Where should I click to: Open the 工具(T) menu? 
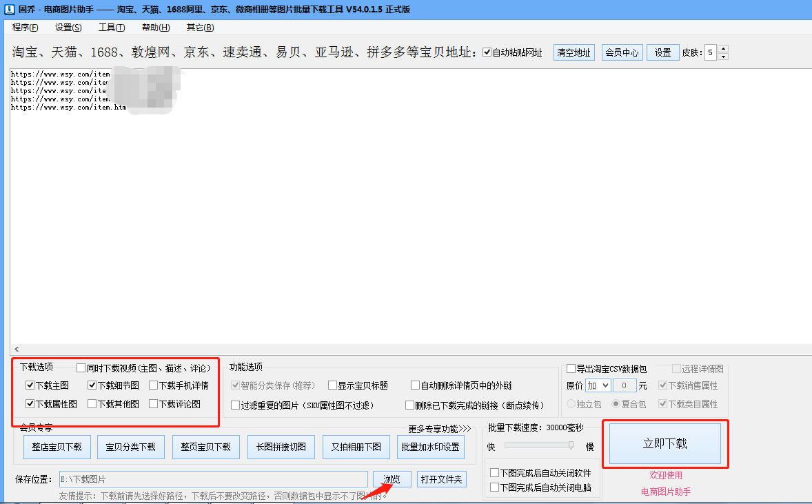tap(112, 28)
